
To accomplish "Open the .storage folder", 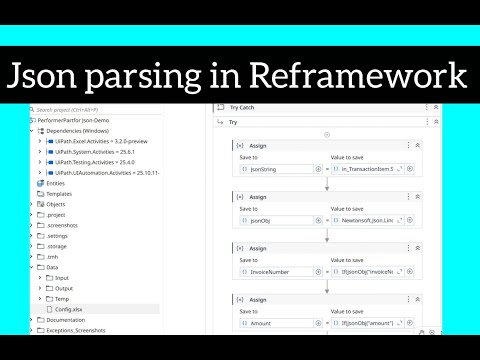I will pos(56,246).
